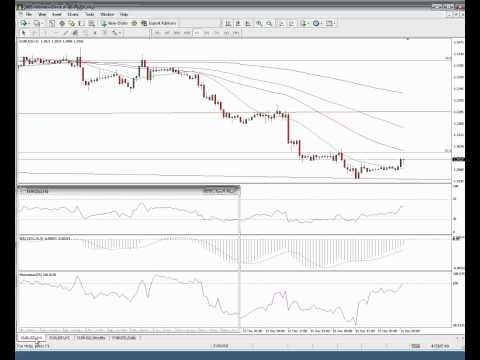Expand the Profiles dropdown arrow
Image resolution: width=480 pixels, height=360 pixels.
(42, 23)
